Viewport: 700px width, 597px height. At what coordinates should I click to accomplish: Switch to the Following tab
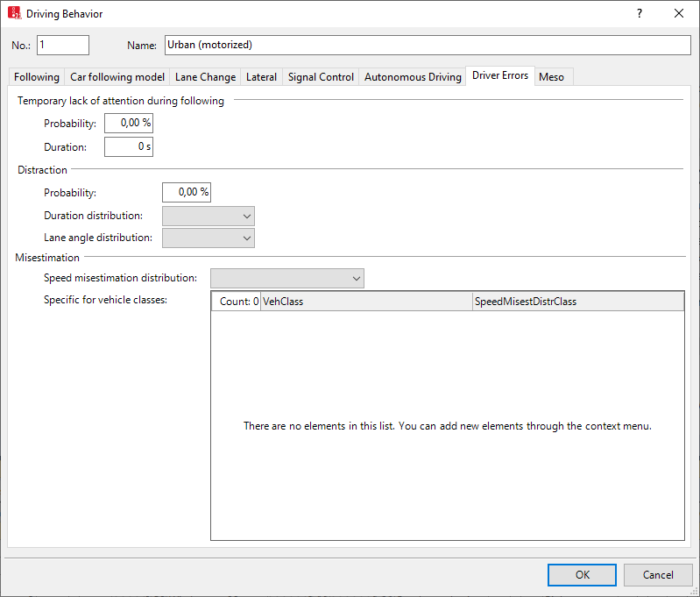[x=37, y=77]
